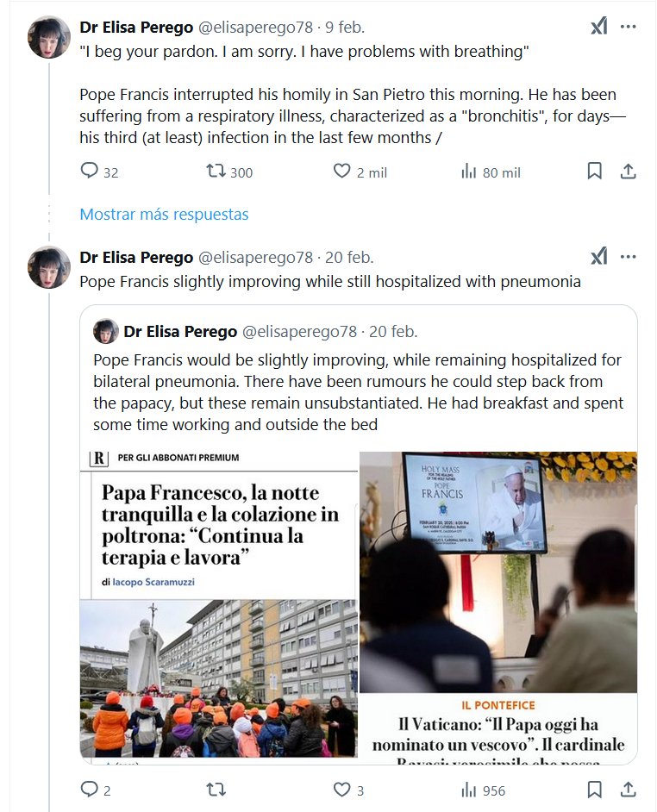Retweet the 20 feb. pneumonia tweet
The height and width of the screenshot is (812, 657).
click(x=216, y=790)
